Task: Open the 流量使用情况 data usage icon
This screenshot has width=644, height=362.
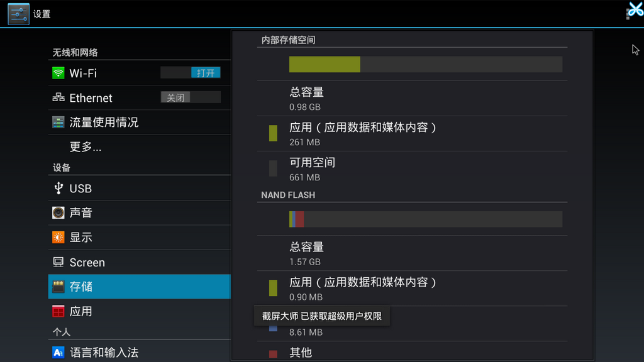Action: tap(58, 123)
